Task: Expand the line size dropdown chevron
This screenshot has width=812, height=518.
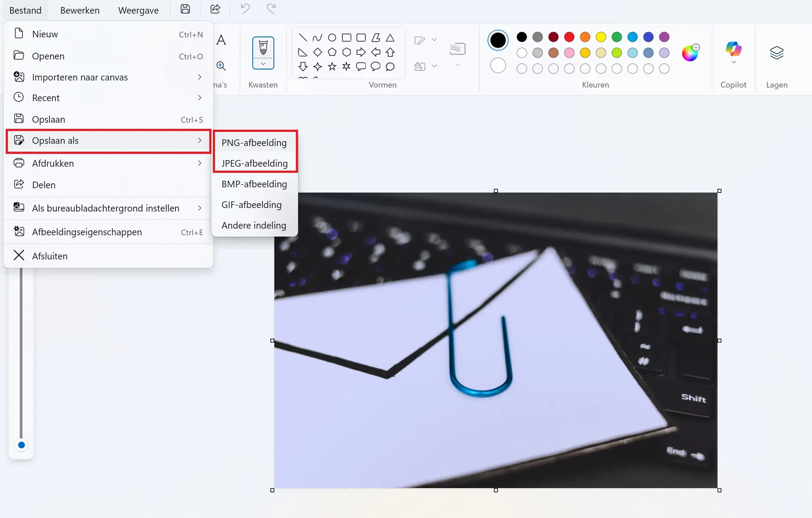Action: 457,65
